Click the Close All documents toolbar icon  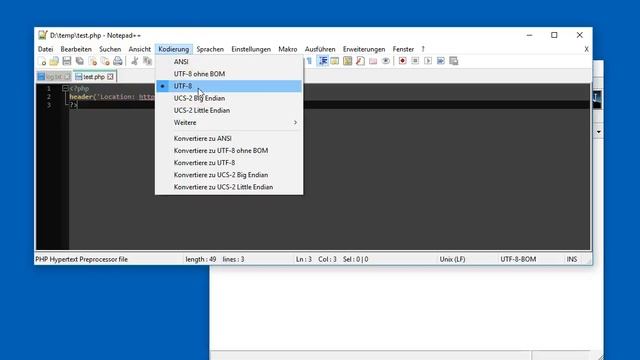pos(105,61)
